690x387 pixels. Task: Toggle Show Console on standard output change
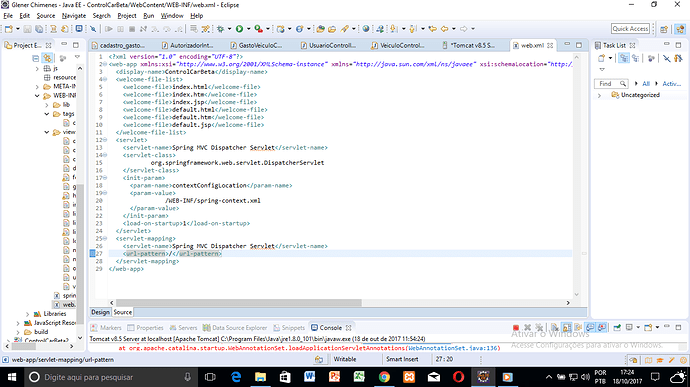pyautogui.click(x=590, y=328)
